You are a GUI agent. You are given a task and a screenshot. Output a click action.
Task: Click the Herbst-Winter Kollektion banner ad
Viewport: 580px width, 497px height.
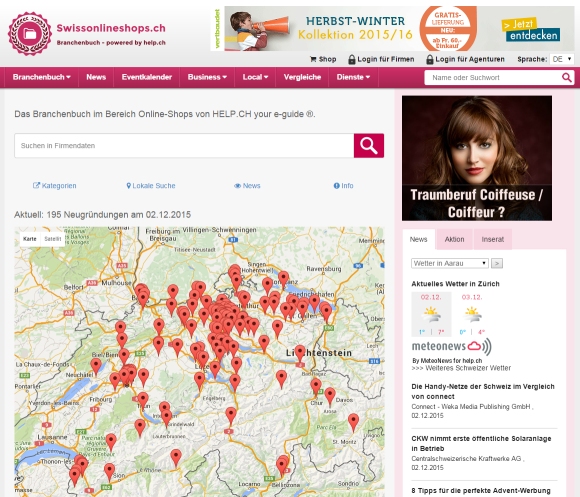point(392,28)
